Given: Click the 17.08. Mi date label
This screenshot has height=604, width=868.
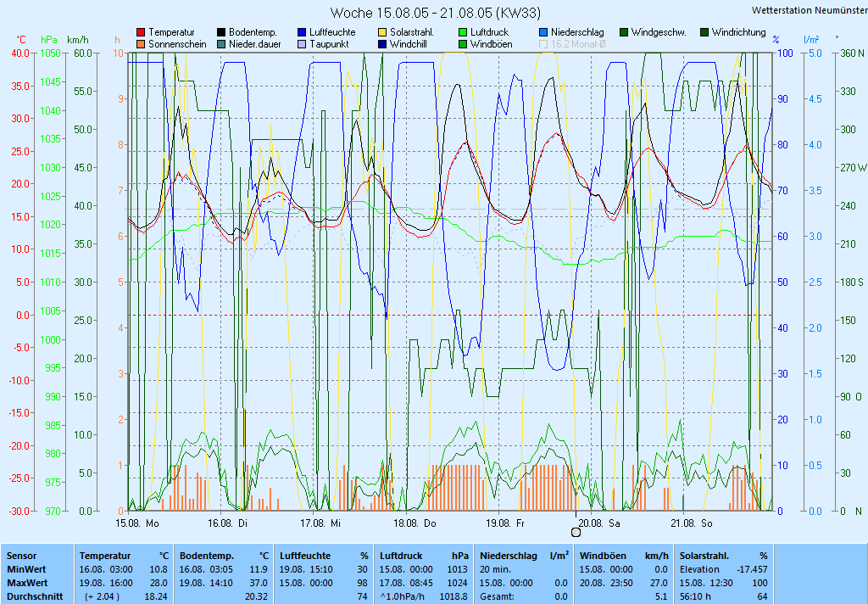Looking at the screenshot, I should [x=320, y=523].
